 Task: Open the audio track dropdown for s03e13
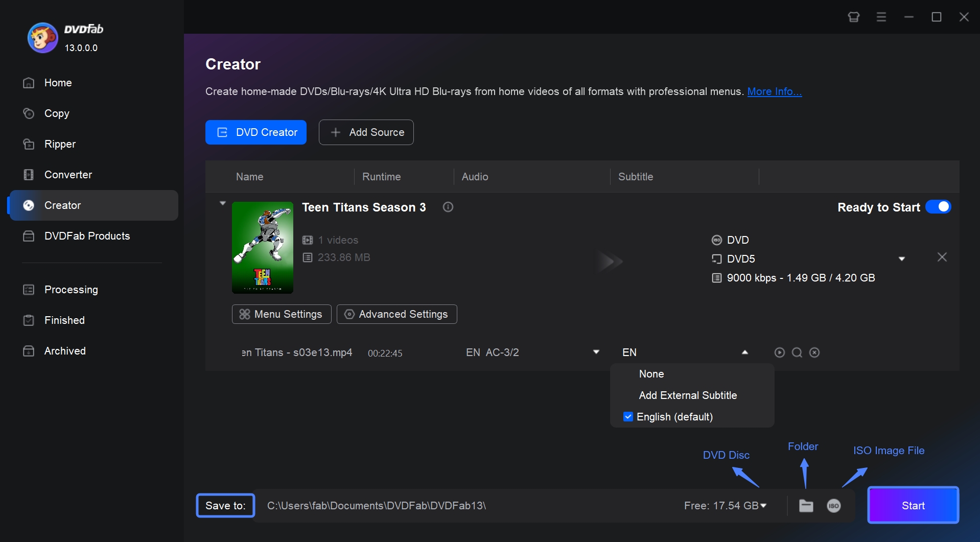tap(596, 352)
